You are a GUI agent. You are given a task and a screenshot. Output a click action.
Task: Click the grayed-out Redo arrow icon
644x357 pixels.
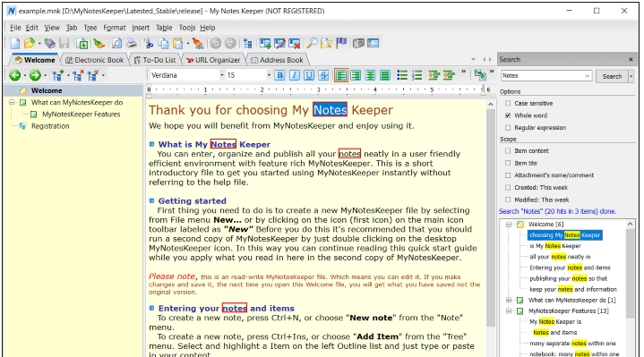[x=230, y=43]
